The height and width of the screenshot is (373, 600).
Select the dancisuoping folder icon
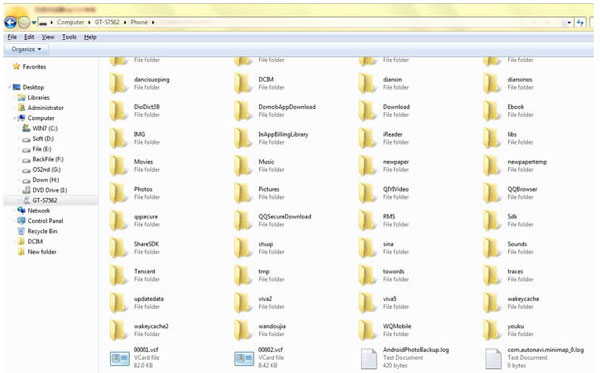(x=118, y=83)
